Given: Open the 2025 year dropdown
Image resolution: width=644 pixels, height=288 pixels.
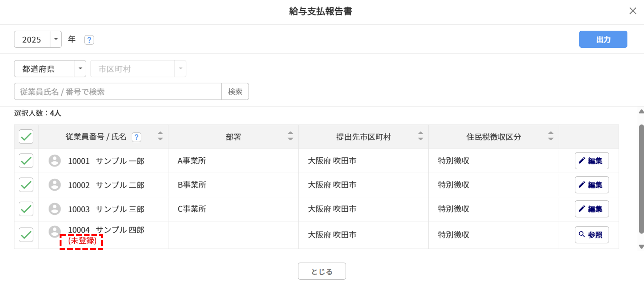Looking at the screenshot, I should pos(56,39).
